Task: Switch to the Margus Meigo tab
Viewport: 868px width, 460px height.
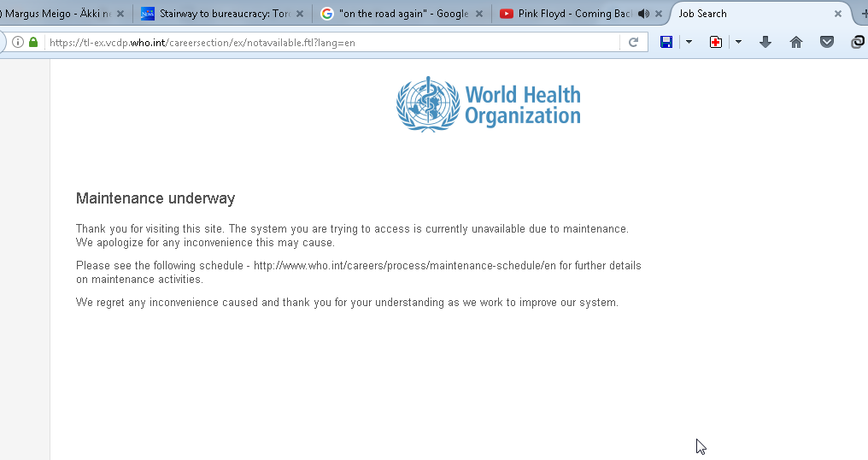Action: click(x=58, y=14)
